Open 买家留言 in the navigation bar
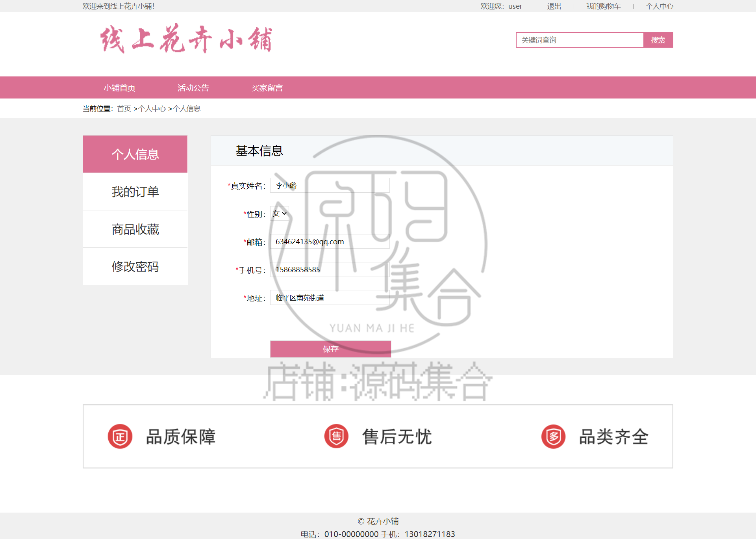Viewport: 756px width, 539px height. (267, 88)
